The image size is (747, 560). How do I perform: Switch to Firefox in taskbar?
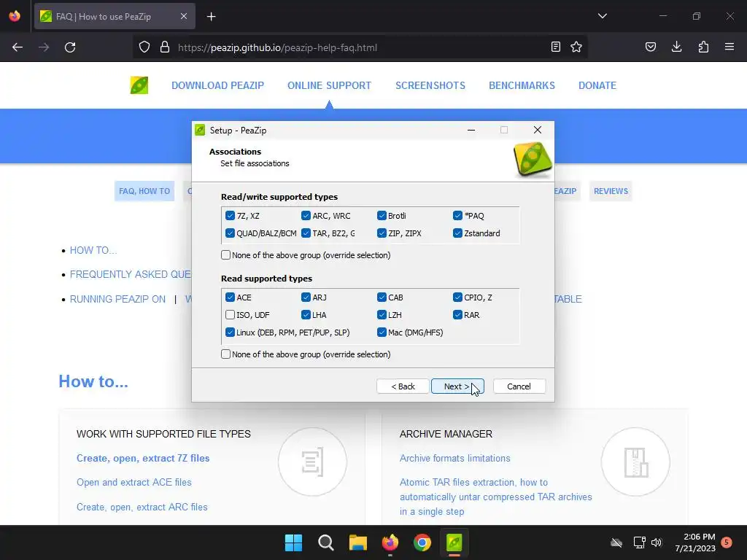(x=390, y=542)
